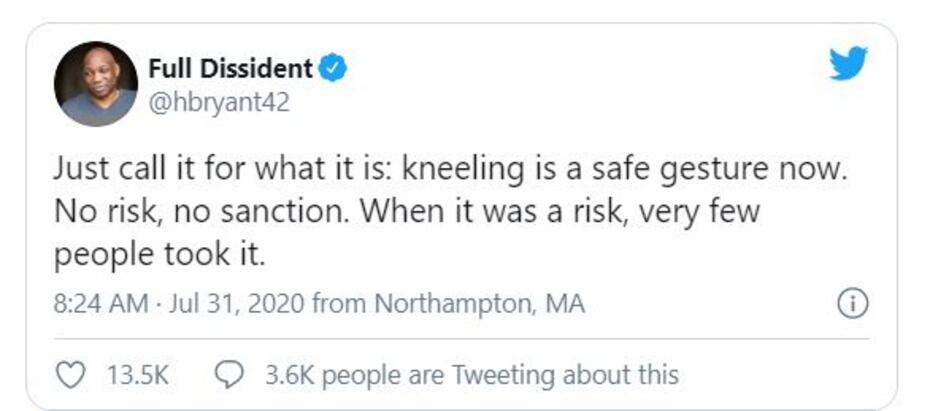Open the @hbryant42 handle link
The image size is (930, 411).
(218, 102)
